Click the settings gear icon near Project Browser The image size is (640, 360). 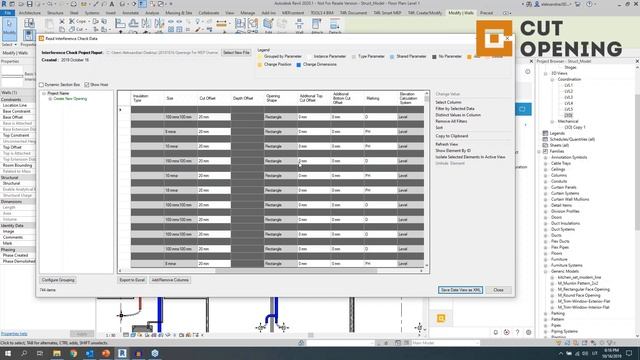point(529,332)
